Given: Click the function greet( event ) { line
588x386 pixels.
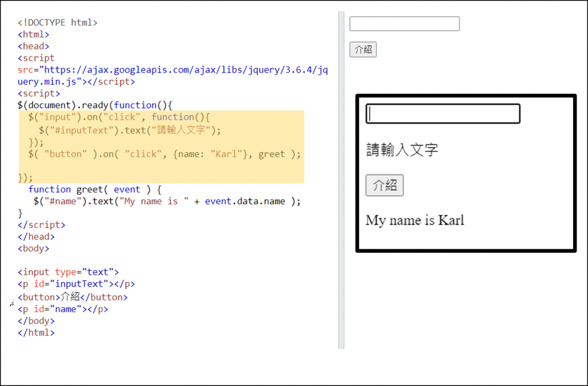Looking at the screenshot, I should (x=95, y=190).
